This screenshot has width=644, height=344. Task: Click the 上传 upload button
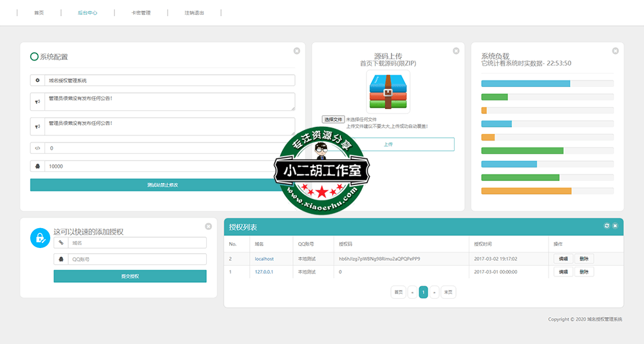(x=388, y=144)
